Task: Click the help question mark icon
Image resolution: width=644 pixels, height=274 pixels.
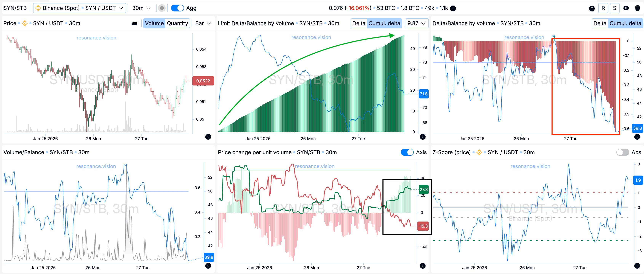Action: pos(591,8)
